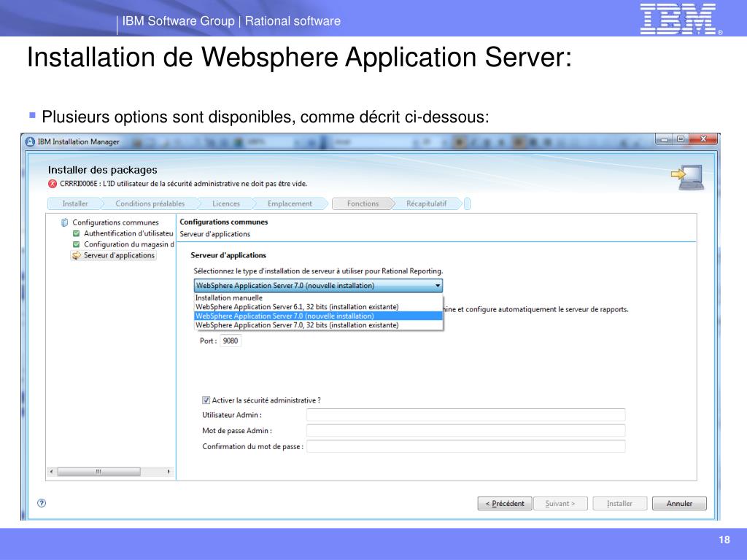Select Configuration du magasin tree item
The image size is (747, 560).
pos(129,244)
